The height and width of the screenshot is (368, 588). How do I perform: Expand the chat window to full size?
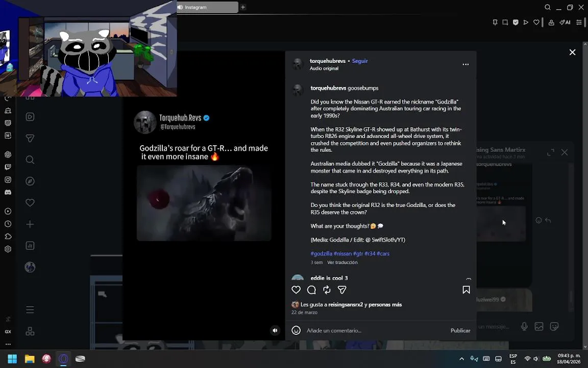(551, 152)
